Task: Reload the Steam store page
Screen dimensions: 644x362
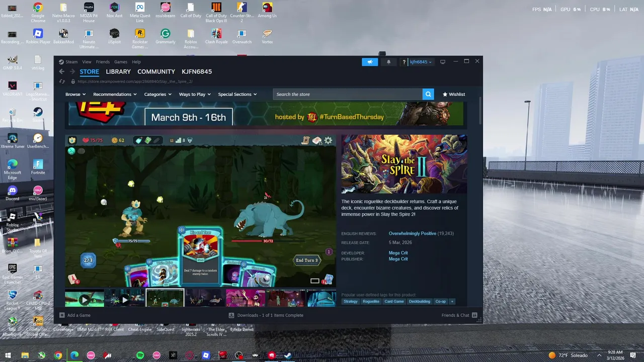Action: click(x=62, y=81)
